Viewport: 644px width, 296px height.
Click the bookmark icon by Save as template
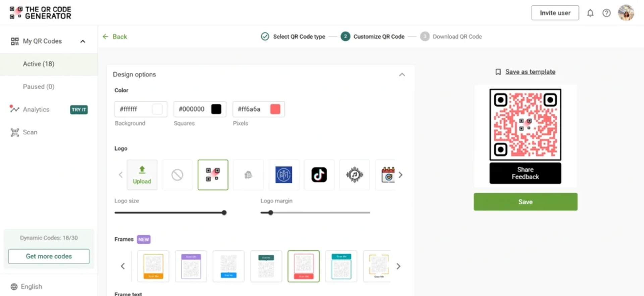pos(498,72)
